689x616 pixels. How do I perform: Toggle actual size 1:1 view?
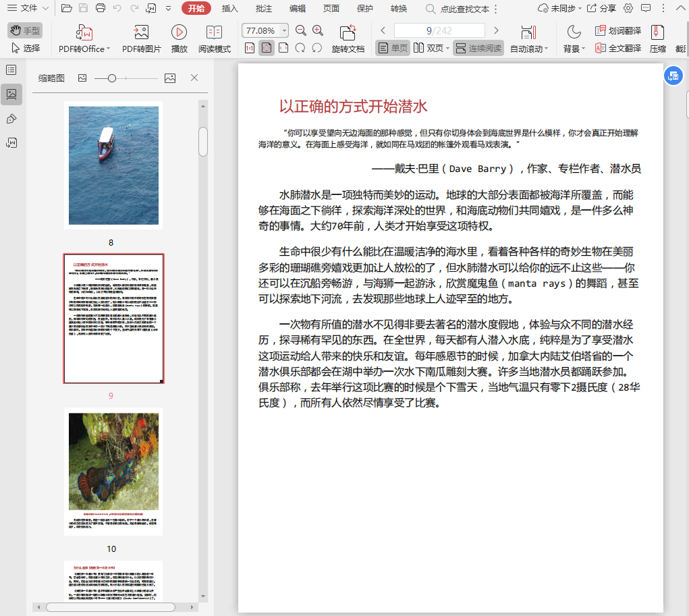pyautogui.click(x=250, y=48)
